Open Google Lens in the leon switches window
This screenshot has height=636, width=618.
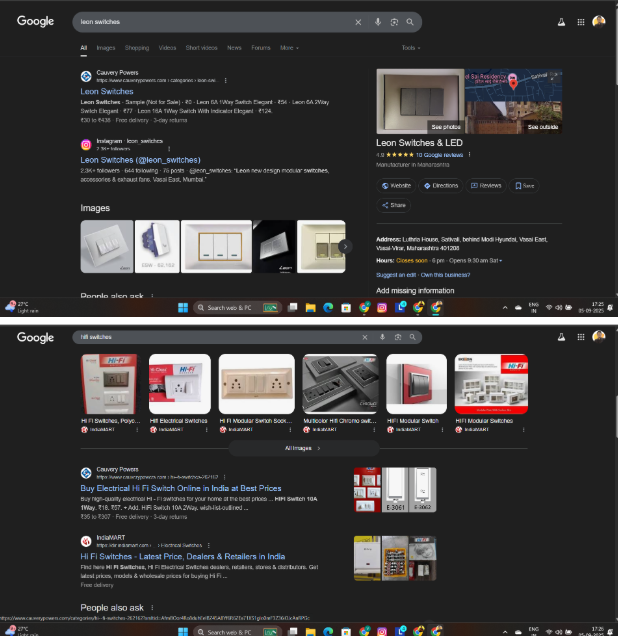pyautogui.click(x=394, y=22)
